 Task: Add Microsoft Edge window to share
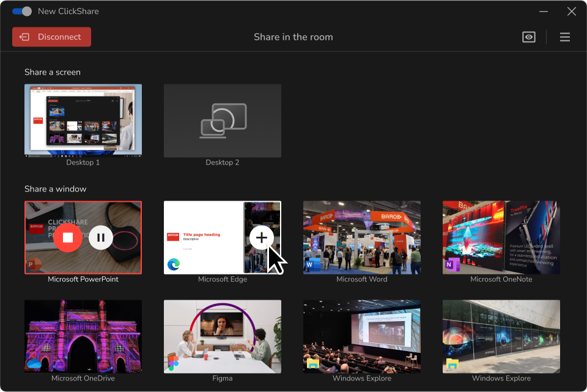262,237
